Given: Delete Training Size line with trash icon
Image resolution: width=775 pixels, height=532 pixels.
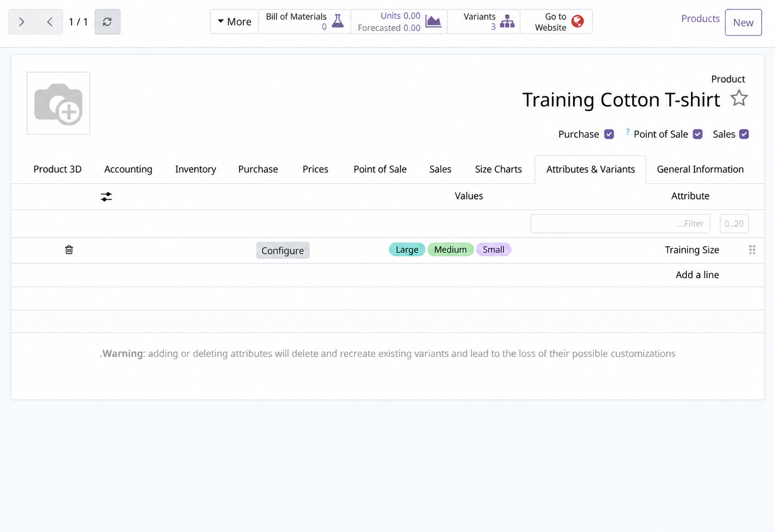Looking at the screenshot, I should (69, 250).
